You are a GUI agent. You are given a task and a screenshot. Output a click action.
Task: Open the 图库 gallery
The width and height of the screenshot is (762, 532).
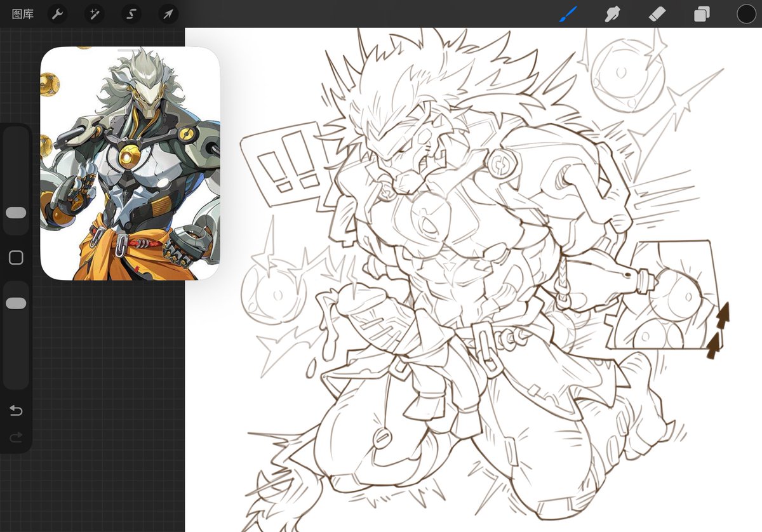[x=23, y=14]
